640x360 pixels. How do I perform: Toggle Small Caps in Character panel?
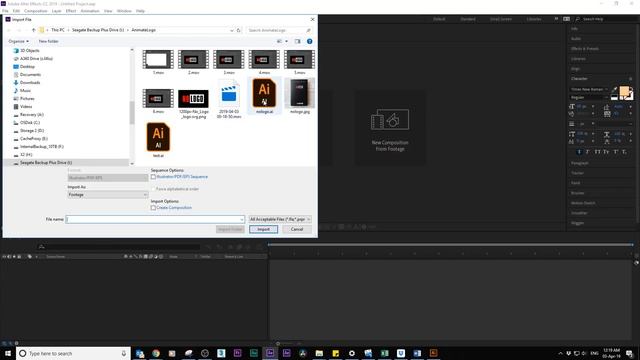click(606, 152)
